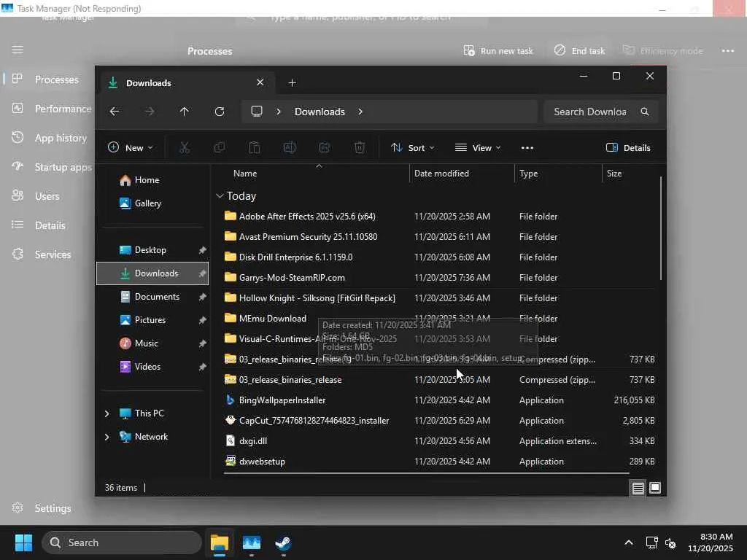Collapse the Today group
Viewport: 747px width, 560px height.
(x=220, y=195)
